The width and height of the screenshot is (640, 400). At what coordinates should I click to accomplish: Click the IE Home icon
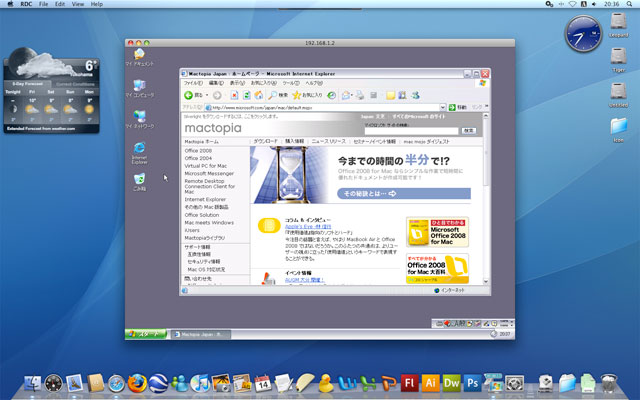coord(259,95)
